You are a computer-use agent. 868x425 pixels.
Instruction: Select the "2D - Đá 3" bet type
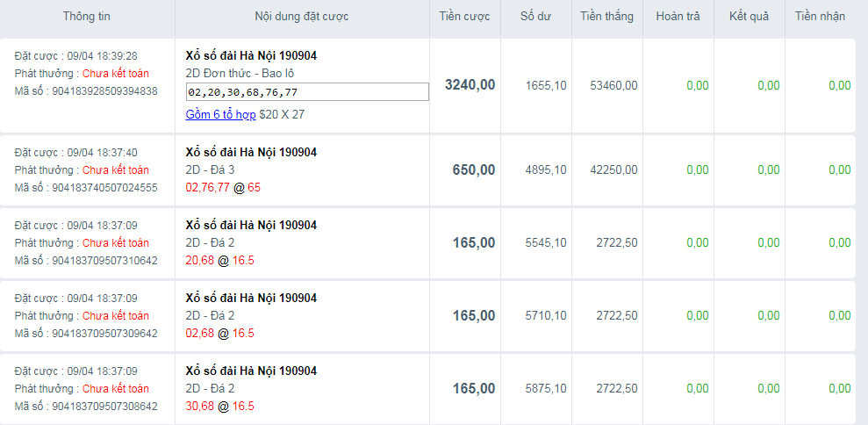tap(213, 169)
